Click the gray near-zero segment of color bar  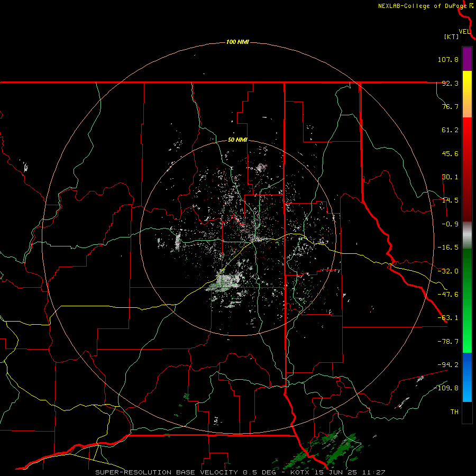pyautogui.click(x=467, y=235)
